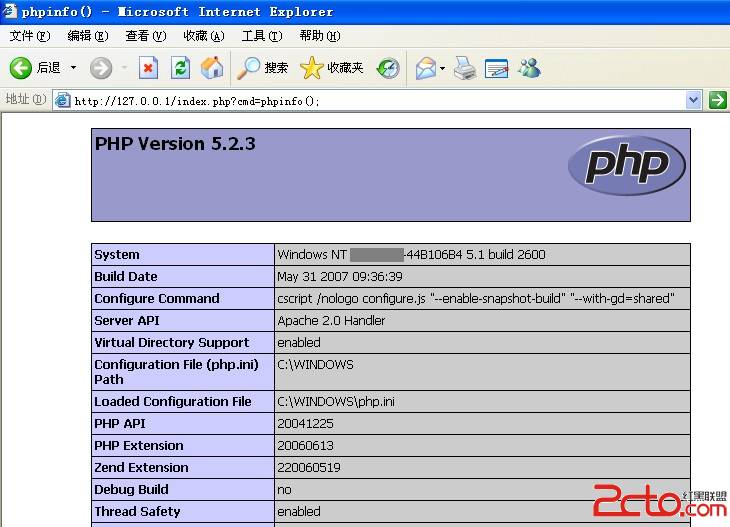Viewport: 730px width, 527px height.
Task: Go to Home page icon
Action: coord(212,68)
